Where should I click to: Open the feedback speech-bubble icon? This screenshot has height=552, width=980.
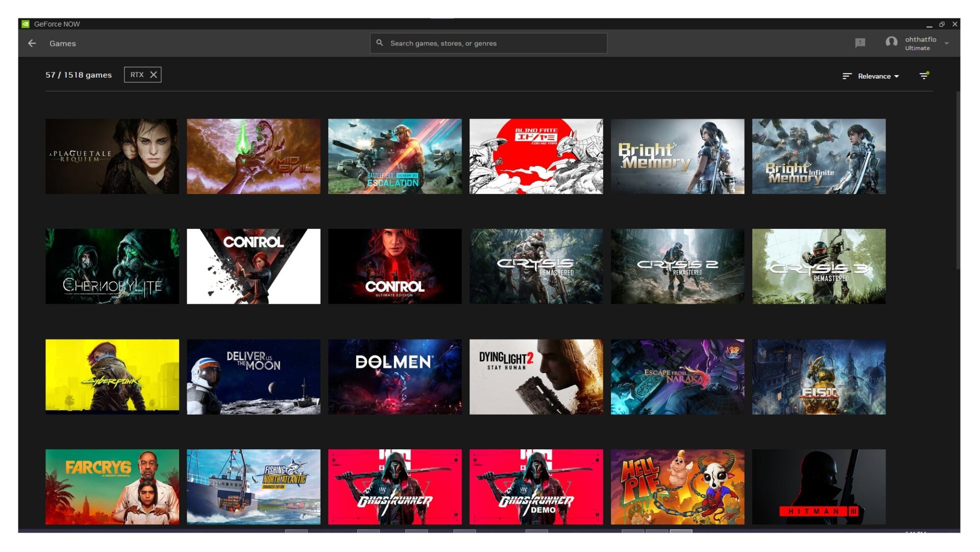(861, 43)
